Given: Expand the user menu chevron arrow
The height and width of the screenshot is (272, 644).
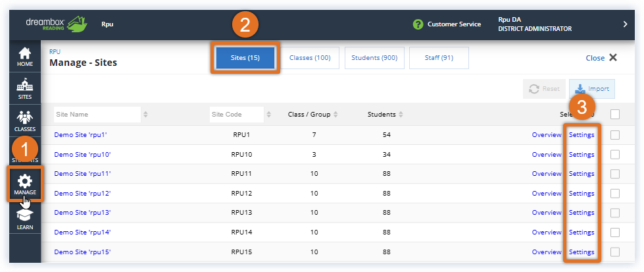Looking at the screenshot, I should [x=625, y=24].
